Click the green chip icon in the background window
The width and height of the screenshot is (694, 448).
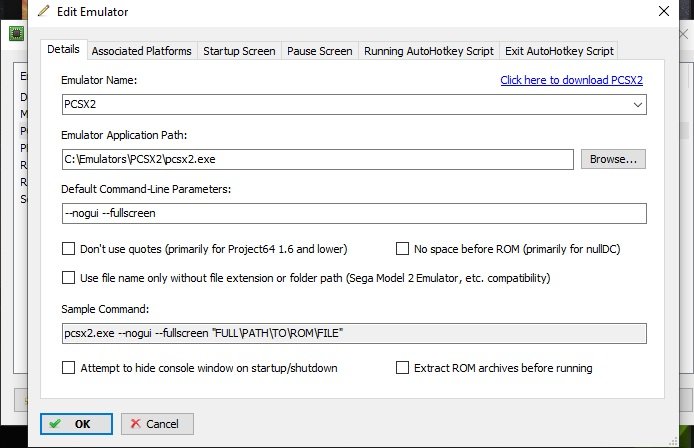point(16,34)
